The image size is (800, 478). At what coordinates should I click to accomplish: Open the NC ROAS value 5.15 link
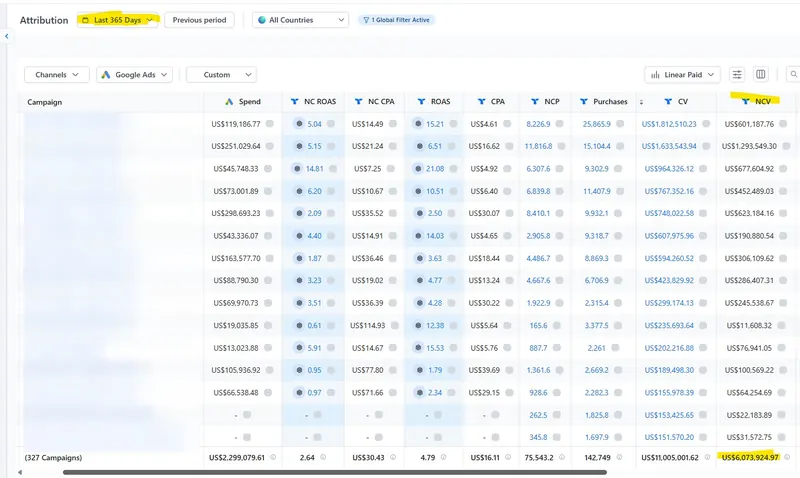(314, 146)
